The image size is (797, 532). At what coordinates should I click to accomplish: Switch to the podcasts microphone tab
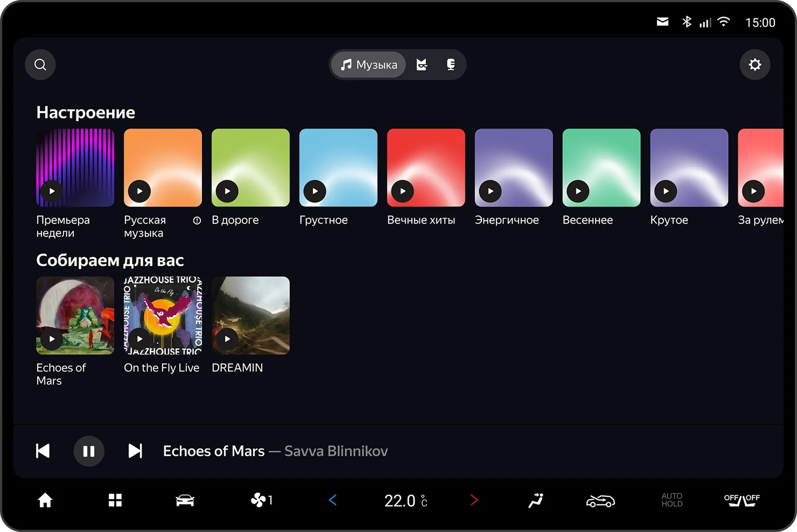(451, 65)
